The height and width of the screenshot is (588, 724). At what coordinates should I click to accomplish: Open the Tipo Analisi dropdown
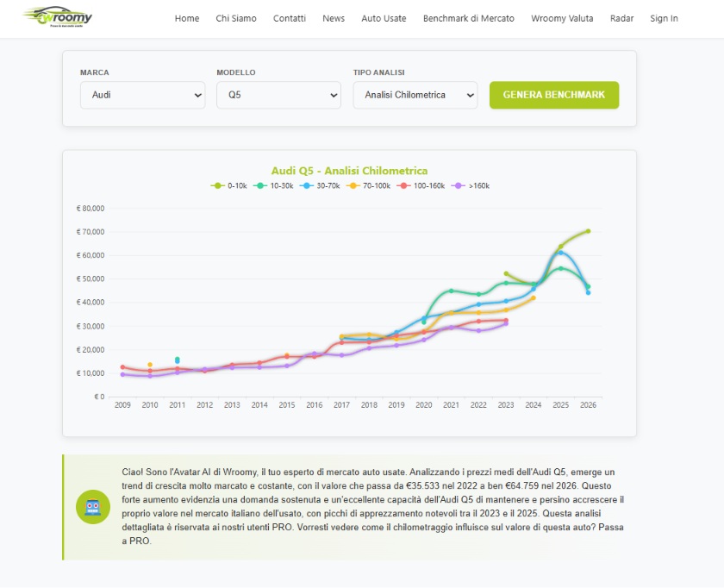(x=415, y=95)
